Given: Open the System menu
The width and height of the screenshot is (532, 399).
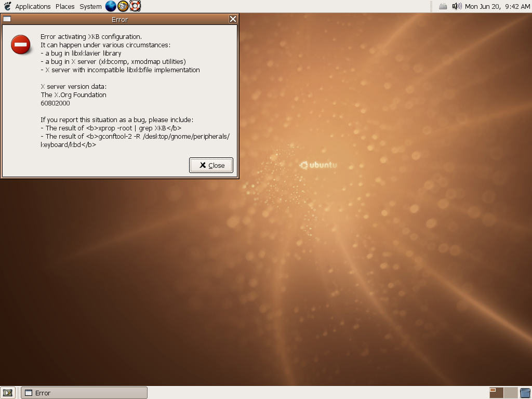Looking at the screenshot, I should 90,6.
